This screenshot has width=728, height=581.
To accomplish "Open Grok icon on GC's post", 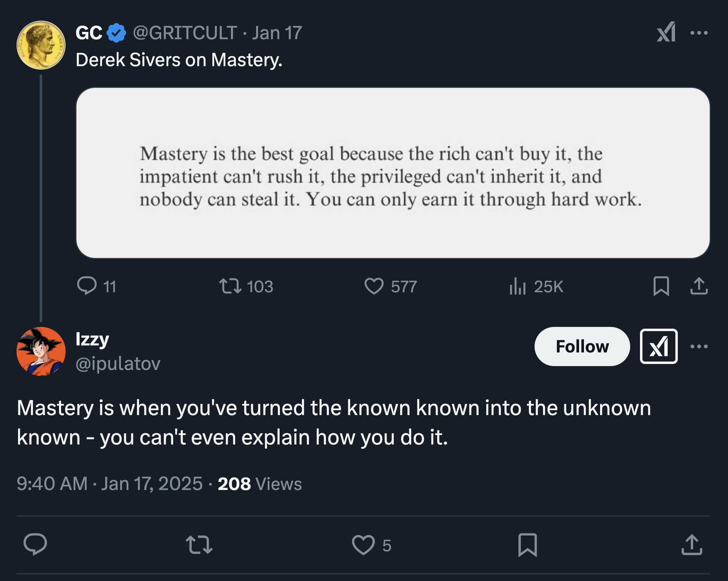I will click(x=666, y=32).
